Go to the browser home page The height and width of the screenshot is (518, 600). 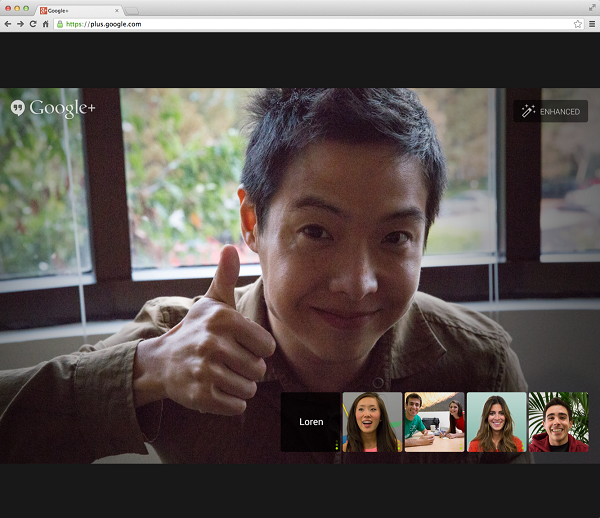(45, 23)
